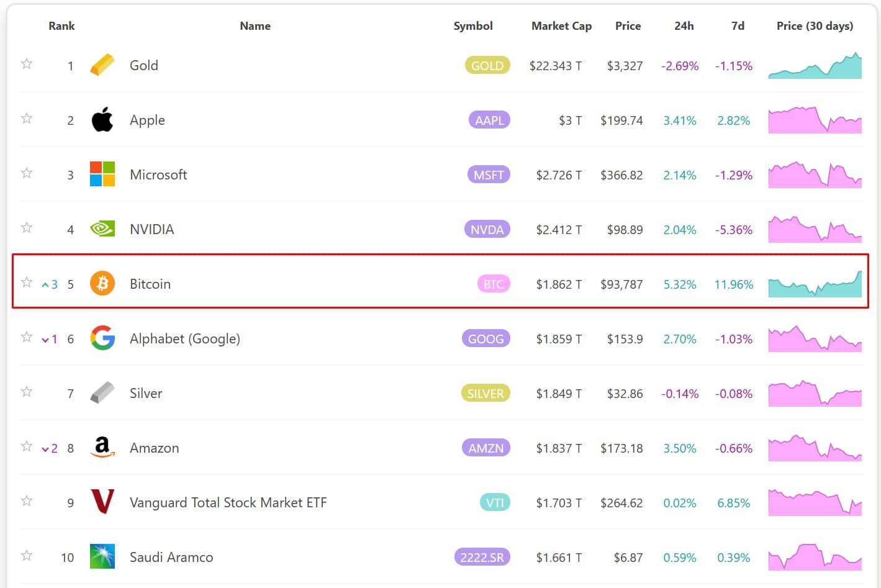Click Bitcoin's up 3 rank change indicator

tap(50, 284)
